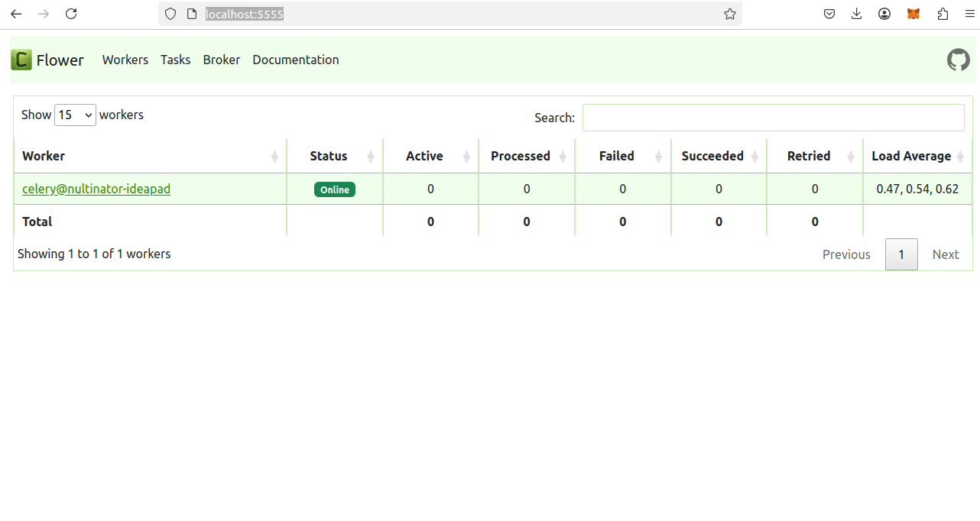The width and height of the screenshot is (980, 521).
Task: Sort by Active column arrows
Action: 466,157
